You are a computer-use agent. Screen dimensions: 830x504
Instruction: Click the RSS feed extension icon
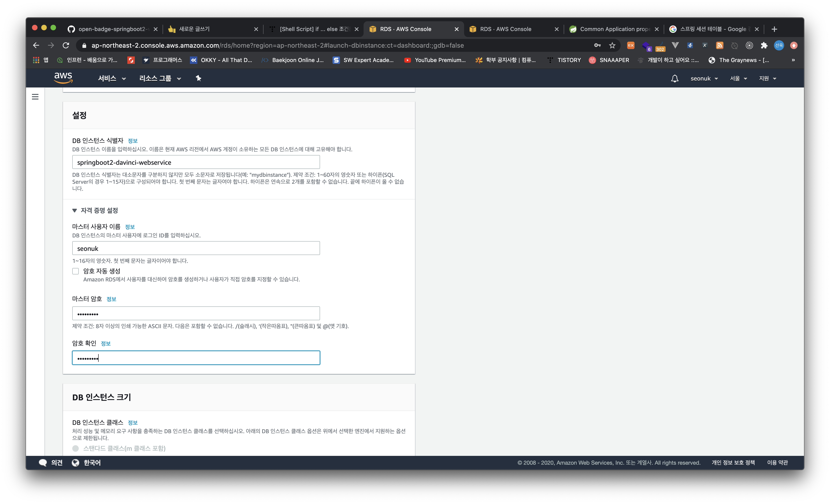[x=720, y=45]
